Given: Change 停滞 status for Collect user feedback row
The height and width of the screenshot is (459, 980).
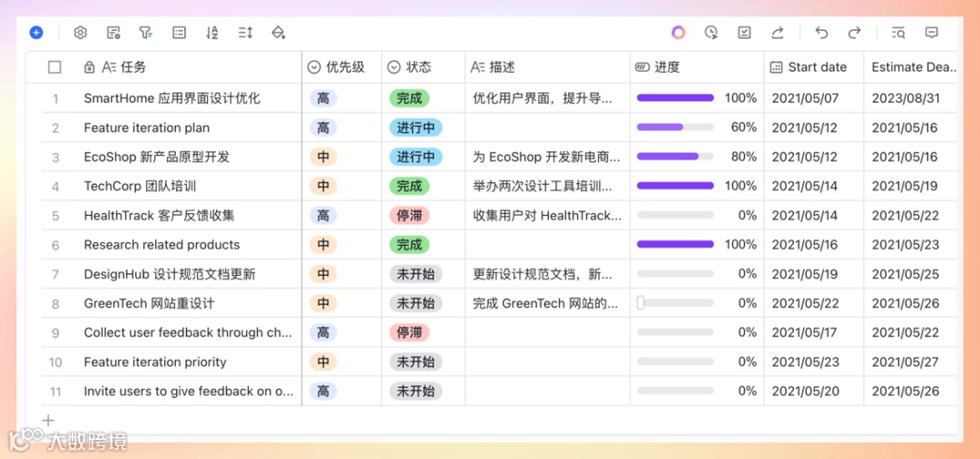Looking at the screenshot, I should (409, 332).
